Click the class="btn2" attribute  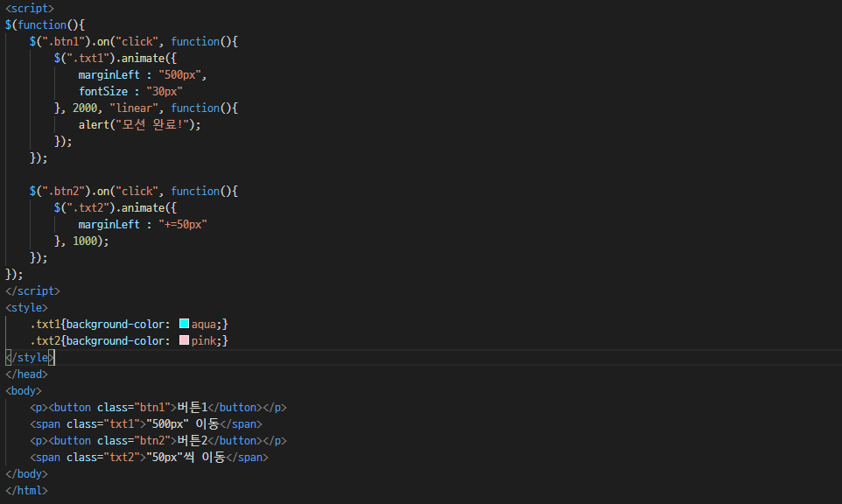click(134, 441)
